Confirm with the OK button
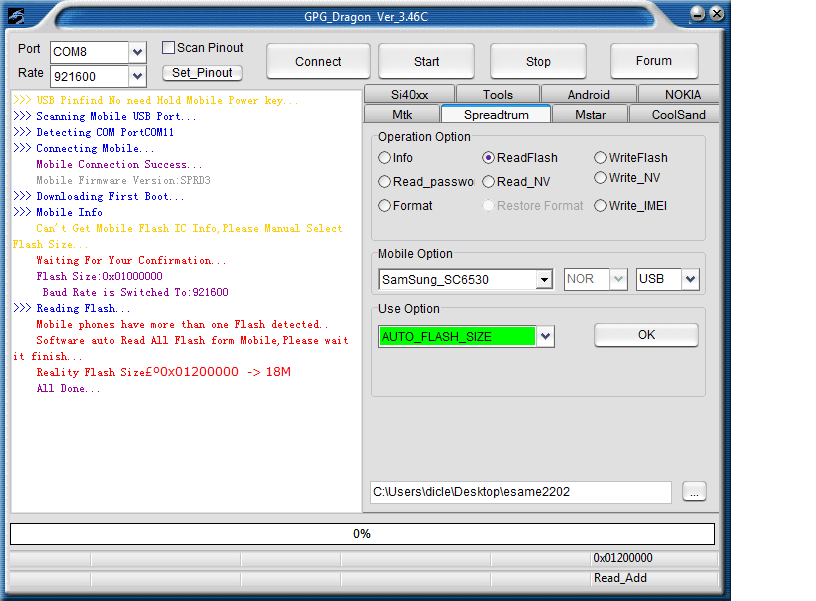 click(646, 335)
